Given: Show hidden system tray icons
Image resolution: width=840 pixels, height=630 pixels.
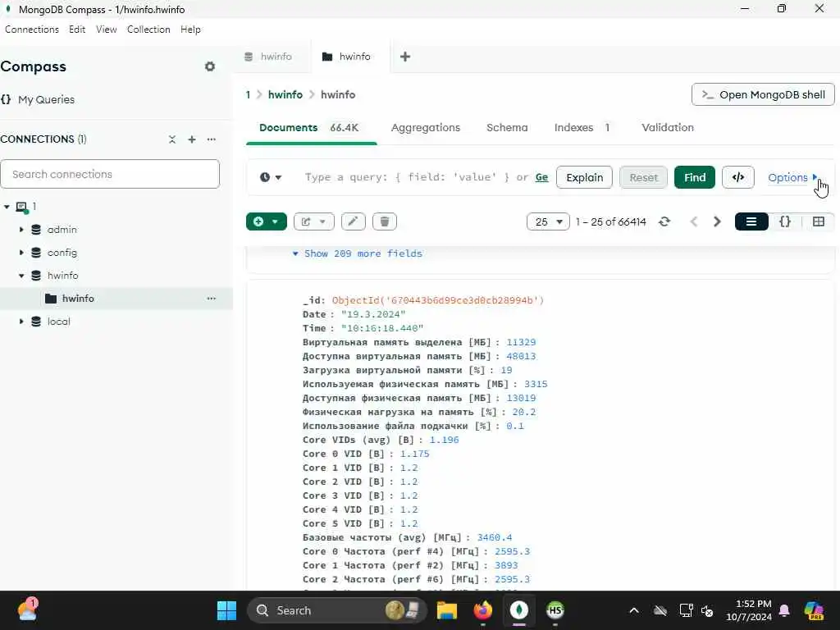Looking at the screenshot, I should tap(634, 610).
